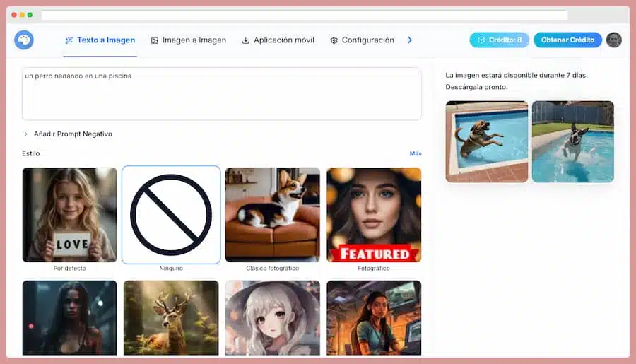Open the first generated dog pool image

pos(487,141)
